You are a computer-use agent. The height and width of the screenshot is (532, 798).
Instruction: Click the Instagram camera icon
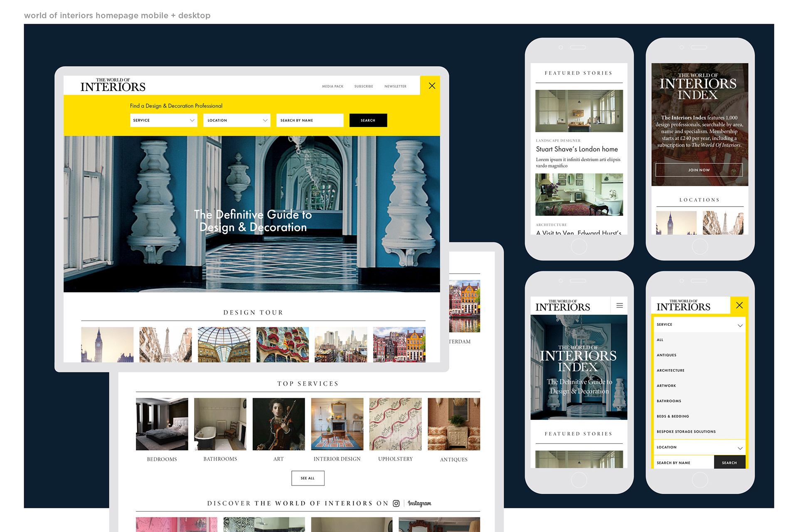coord(396,503)
